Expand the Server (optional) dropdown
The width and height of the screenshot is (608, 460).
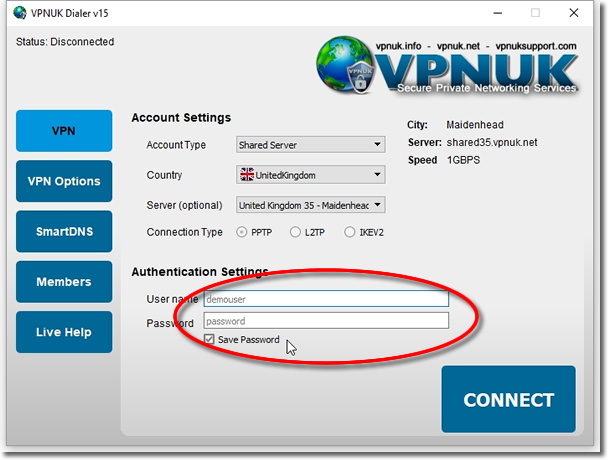[x=311, y=205]
